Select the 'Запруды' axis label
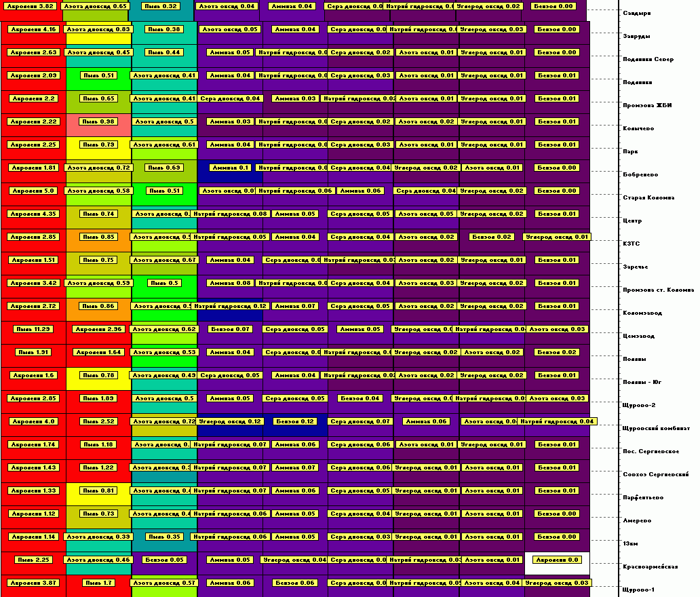Viewport: 700px width, 597px height. pyautogui.click(x=637, y=36)
